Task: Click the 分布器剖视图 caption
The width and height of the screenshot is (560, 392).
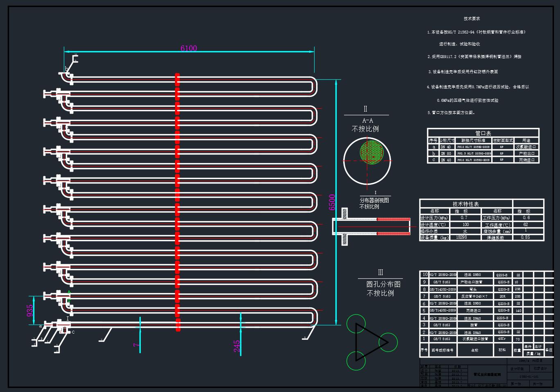Action: click(374, 200)
